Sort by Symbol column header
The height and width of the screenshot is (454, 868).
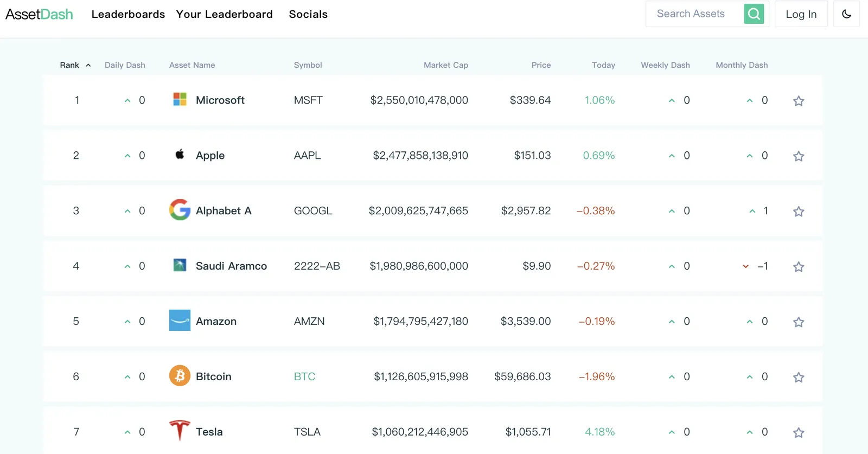pos(308,65)
